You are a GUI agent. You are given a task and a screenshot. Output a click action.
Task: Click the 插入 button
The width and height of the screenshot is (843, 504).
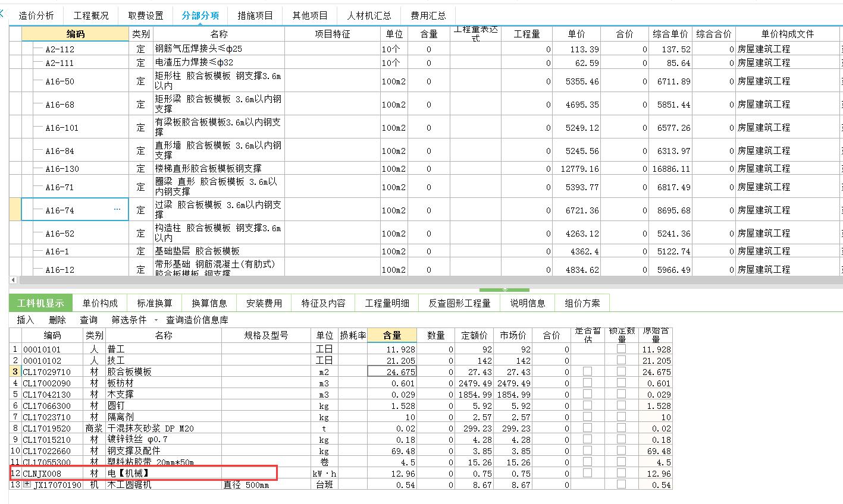[26, 320]
